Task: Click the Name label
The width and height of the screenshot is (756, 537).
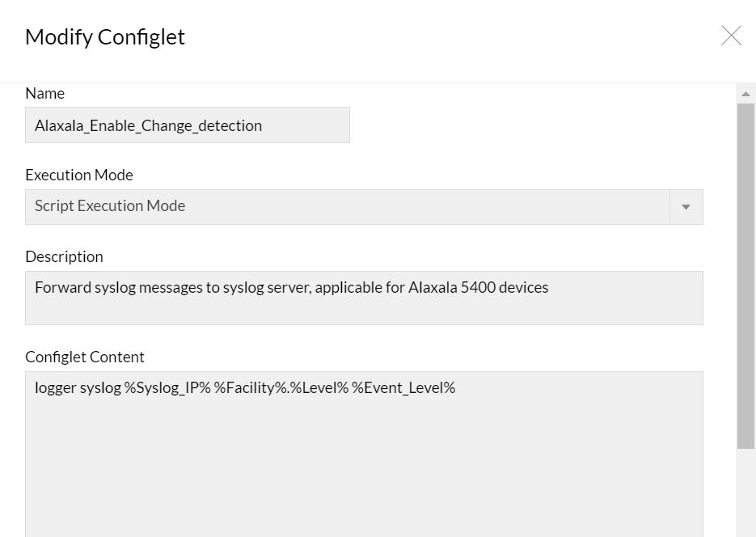Action: [45, 93]
